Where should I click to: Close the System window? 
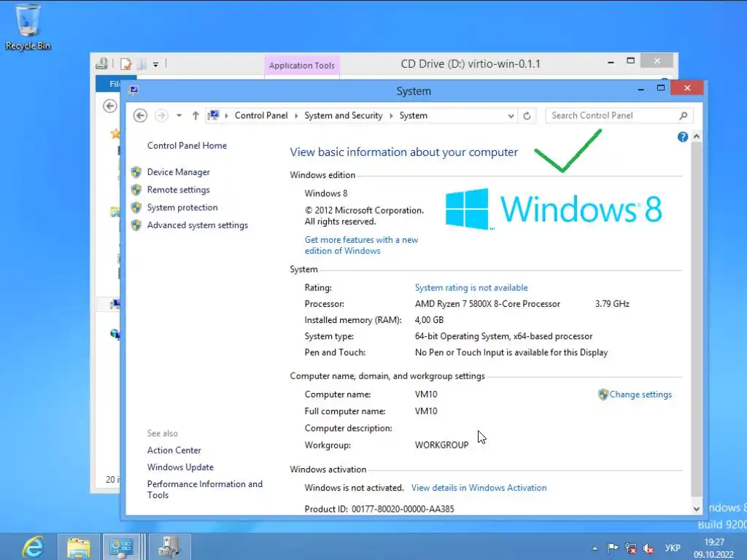tap(687, 87)
